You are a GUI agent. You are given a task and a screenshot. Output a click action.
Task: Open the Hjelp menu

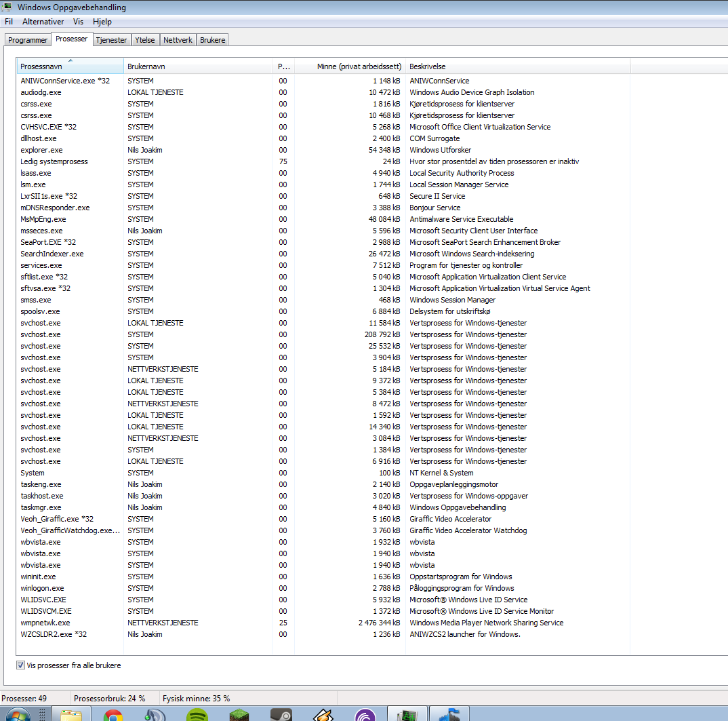pyautogui.click(x=102, y=22)
